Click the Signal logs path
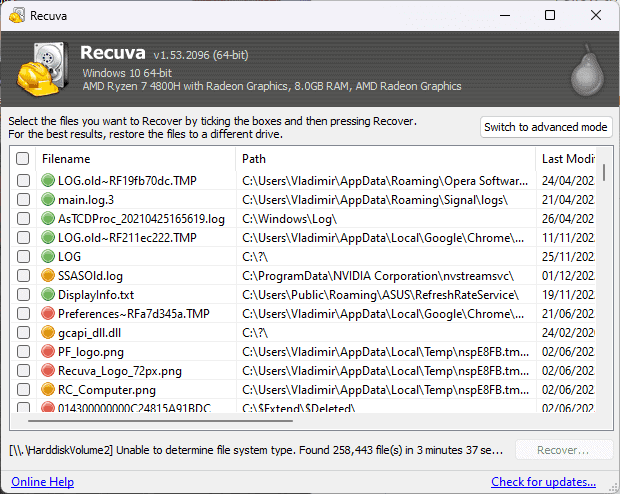Image resolution: width=620 pixels, height=494 pixels. point(375,200)
